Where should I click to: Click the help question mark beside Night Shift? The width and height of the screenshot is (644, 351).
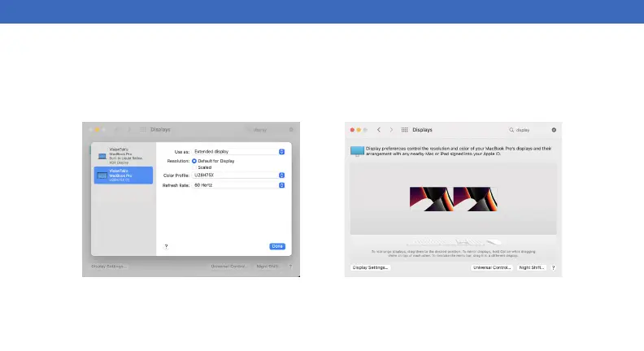click(x=553, y=267)
